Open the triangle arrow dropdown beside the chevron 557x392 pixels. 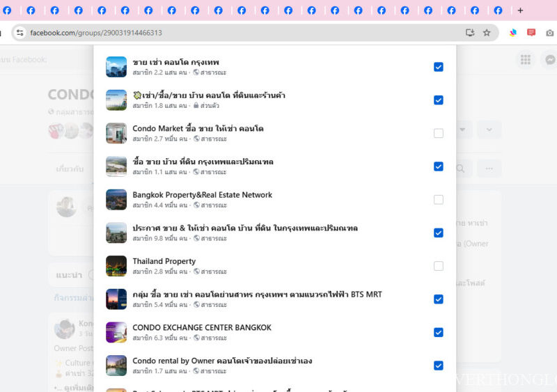point(464,130)
